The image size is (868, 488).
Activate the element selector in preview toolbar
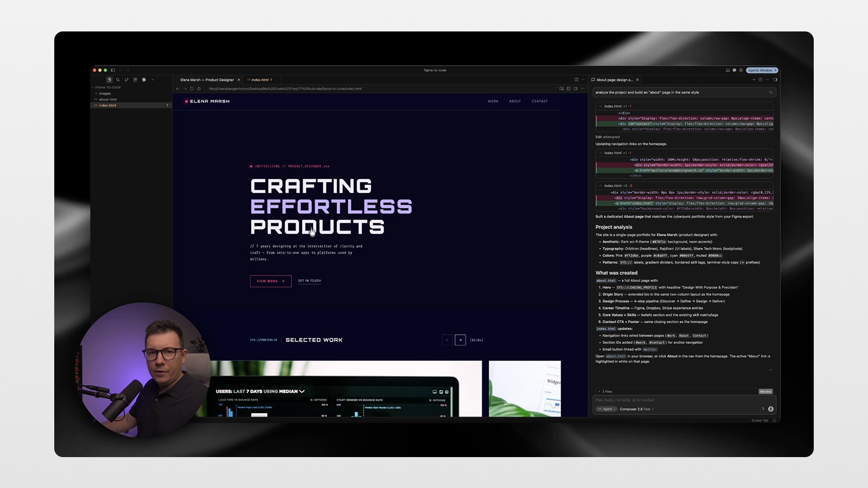(561, 88)
